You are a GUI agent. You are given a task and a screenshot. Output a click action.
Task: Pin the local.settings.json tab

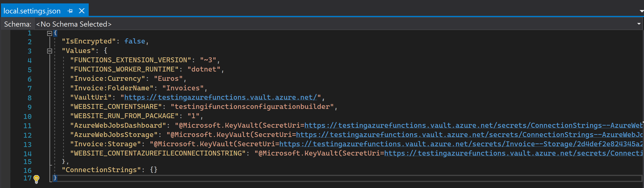click(x=70, y=11)
